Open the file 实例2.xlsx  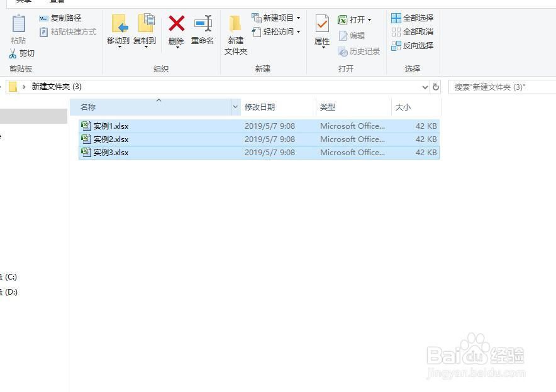[x=113, y=139]
